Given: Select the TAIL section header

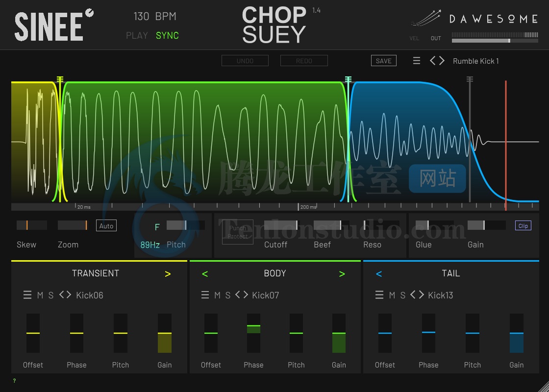Looking at the screenshot, I should [x=450, y=273].
